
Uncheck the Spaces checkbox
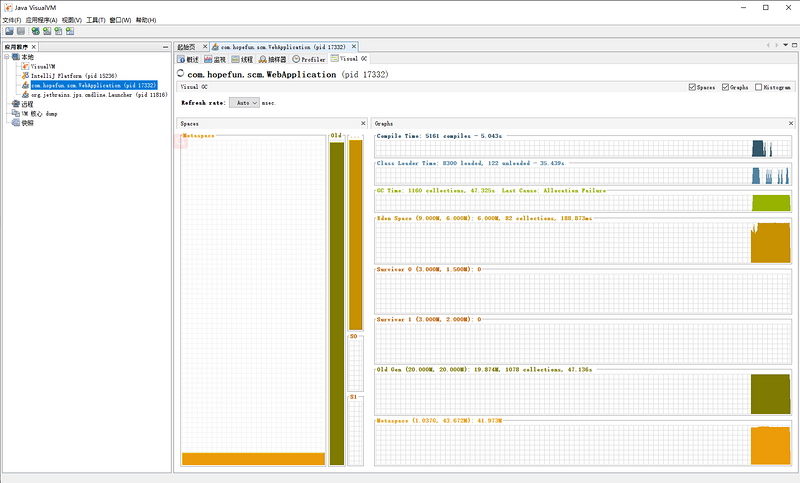click(x=692, y=88)
